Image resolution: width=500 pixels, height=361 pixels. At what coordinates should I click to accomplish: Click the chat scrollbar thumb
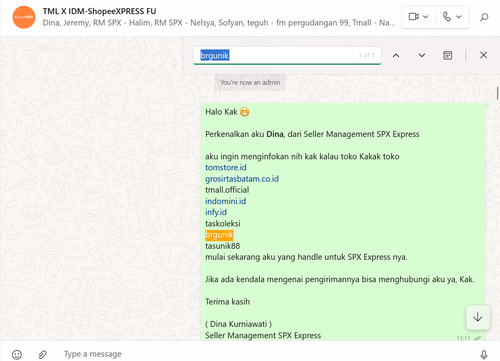498,93
